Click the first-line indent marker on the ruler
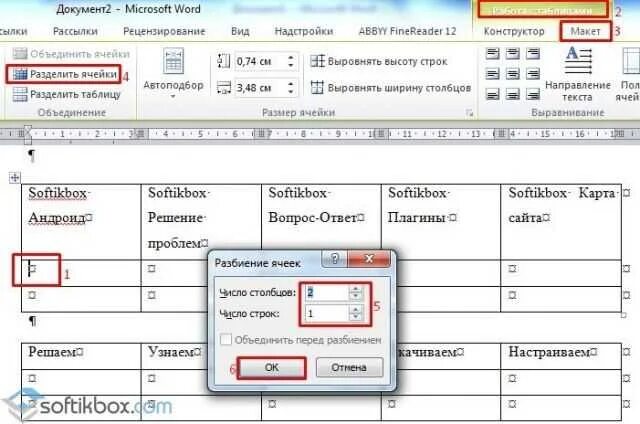The height and width of the screenshot is (424, 640). pos(28,130)
